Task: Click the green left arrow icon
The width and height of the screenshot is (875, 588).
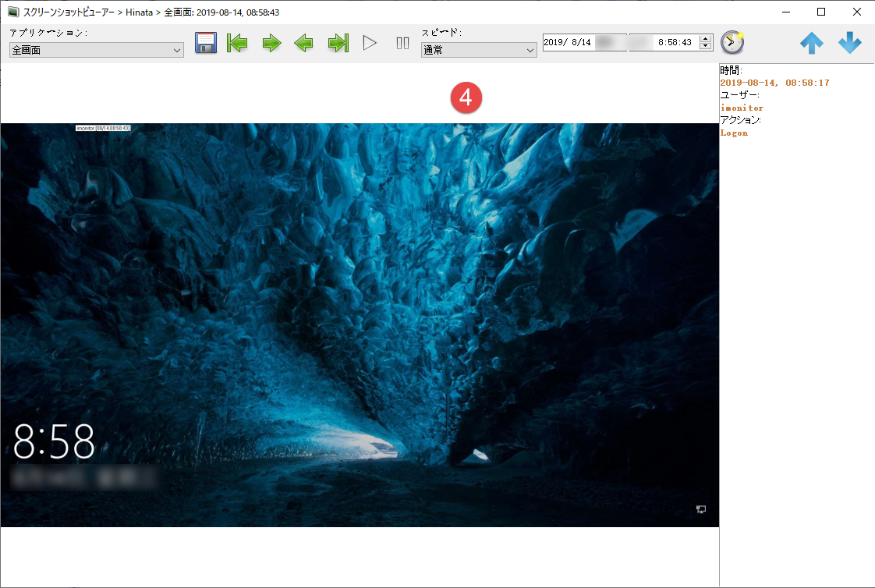Action: 304,43
